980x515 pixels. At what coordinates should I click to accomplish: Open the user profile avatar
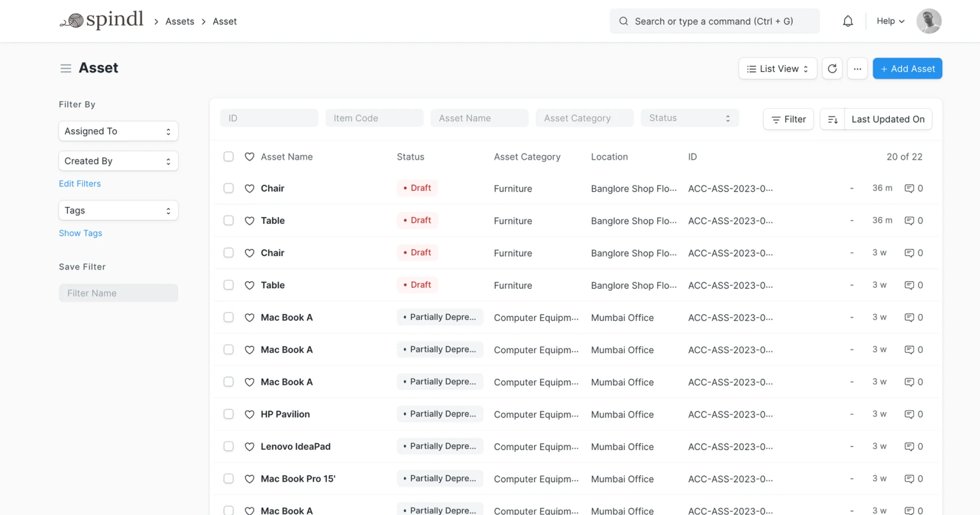[x=929, y=21]
